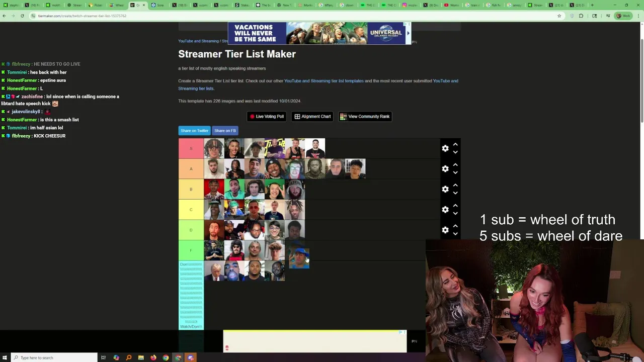Move S tier row down with arrow
Image resolution: width=644 pixels, height=362 pixels.
[x=455, y=152]
